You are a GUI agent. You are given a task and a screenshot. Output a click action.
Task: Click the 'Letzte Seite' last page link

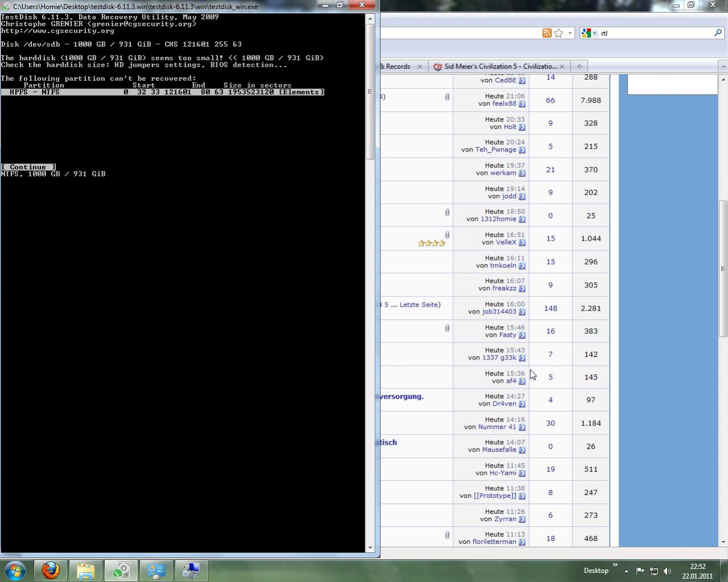(419, 304)
